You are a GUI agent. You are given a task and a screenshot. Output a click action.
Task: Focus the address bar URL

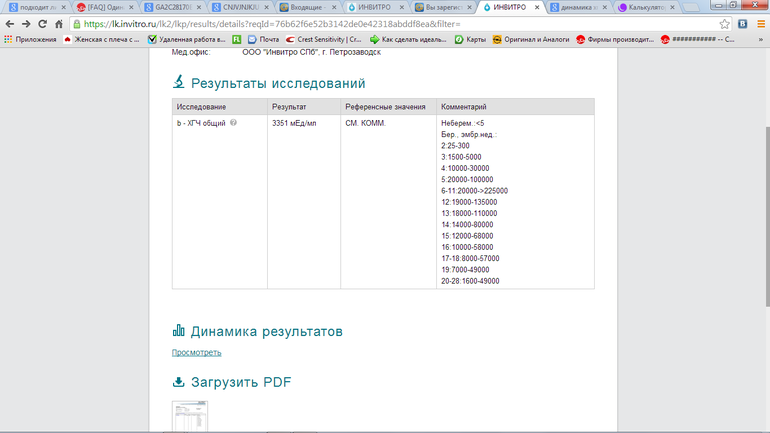(272, 24)
